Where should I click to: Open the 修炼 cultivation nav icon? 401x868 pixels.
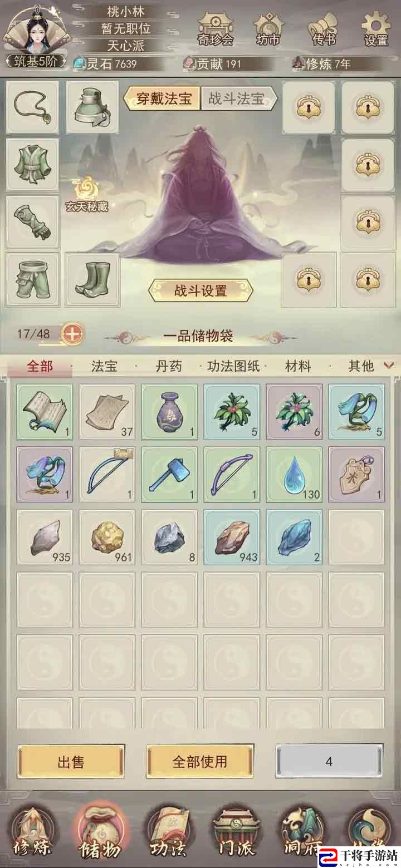(x=34, y=832)
